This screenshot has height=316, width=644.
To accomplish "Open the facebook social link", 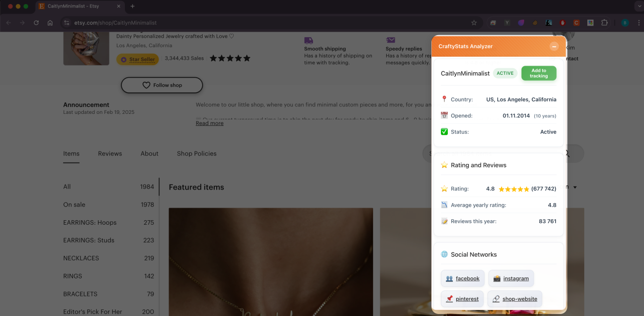I will (462, 278).
